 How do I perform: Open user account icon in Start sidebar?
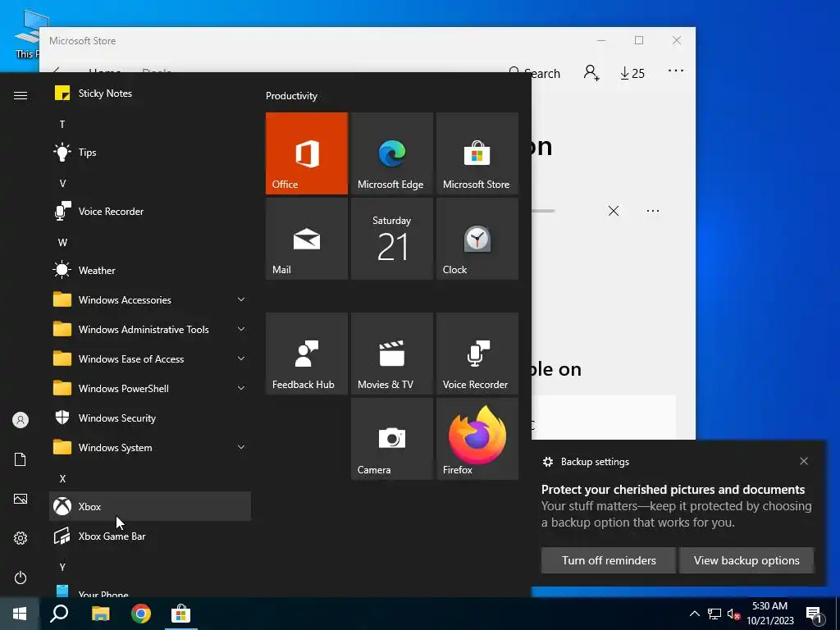click(21, 420)
